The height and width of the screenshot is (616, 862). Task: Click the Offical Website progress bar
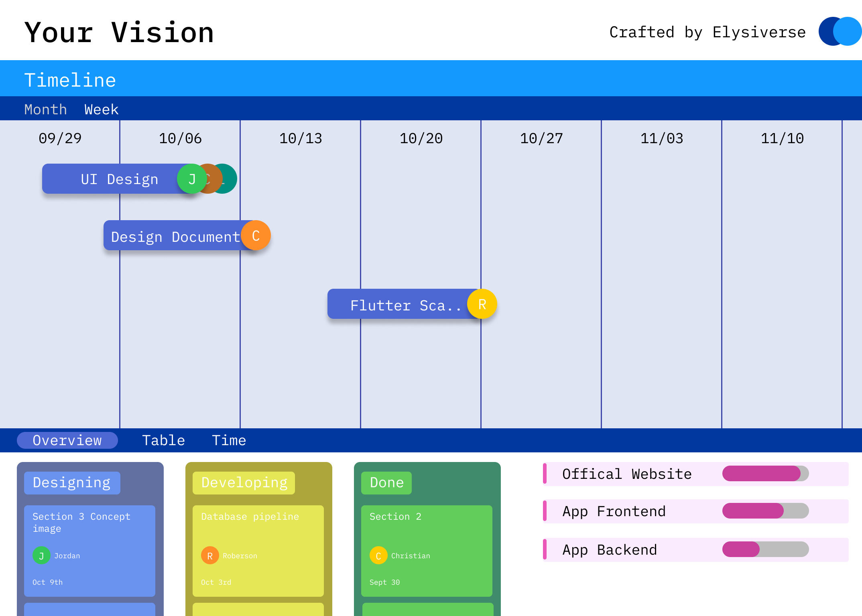(765, 474)
